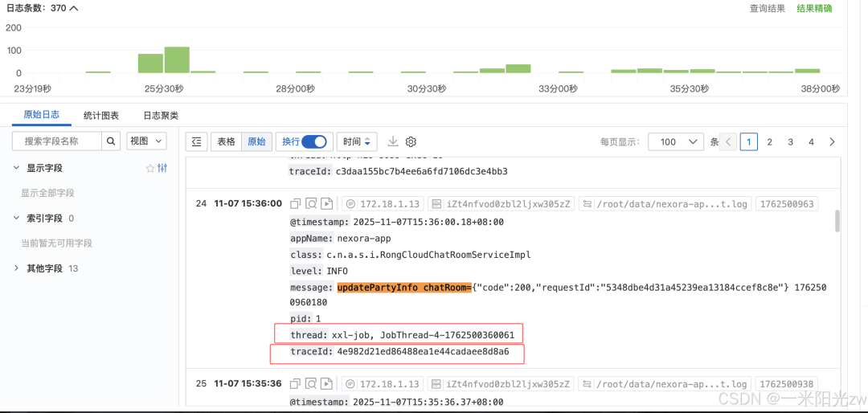This screenshot has height=413, width=868.
Task: Click the field filter sliders icon
Action: click(162, 168)
